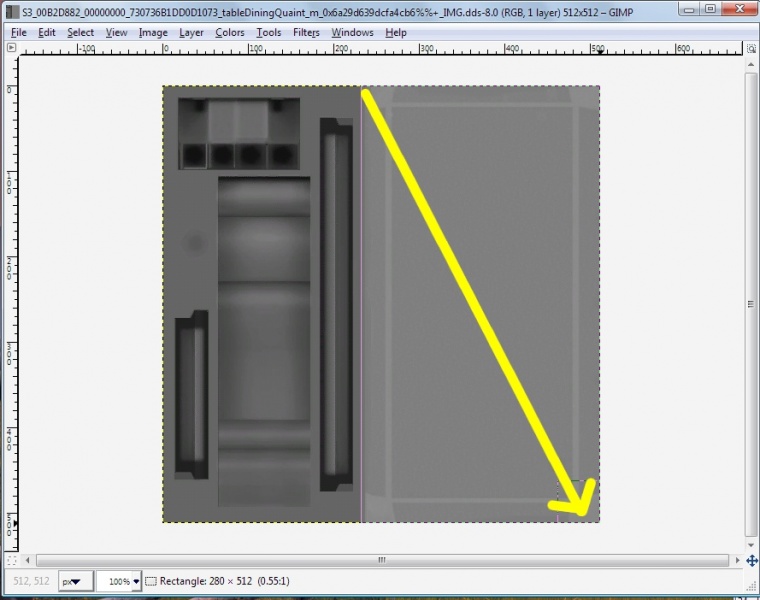Viewport: 760px width, 600px height.
Task: Open the Help menu
Action: point(396,32)
